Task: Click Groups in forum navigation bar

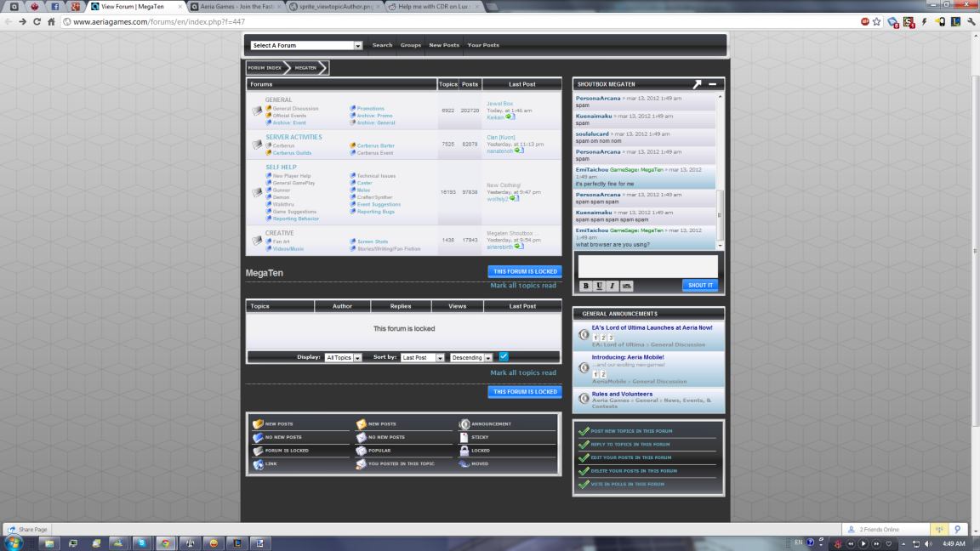Action: point(411,45)
